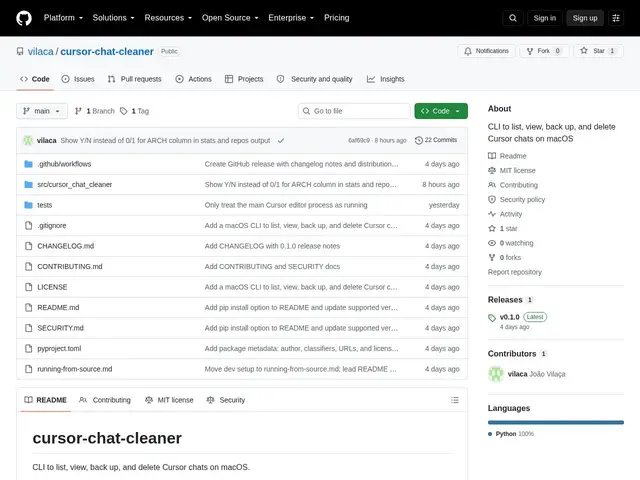View 1 Branch link
This screenshot has width=640, height=480.
95,111
